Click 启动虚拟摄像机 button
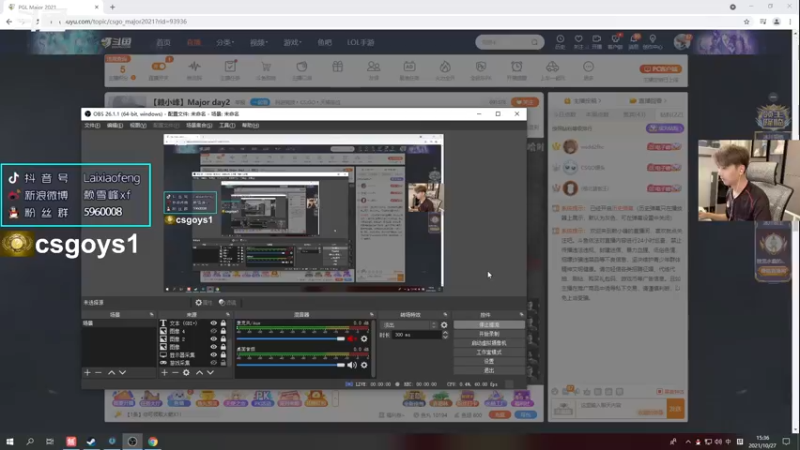800x450 pixels. click(489, 343)
